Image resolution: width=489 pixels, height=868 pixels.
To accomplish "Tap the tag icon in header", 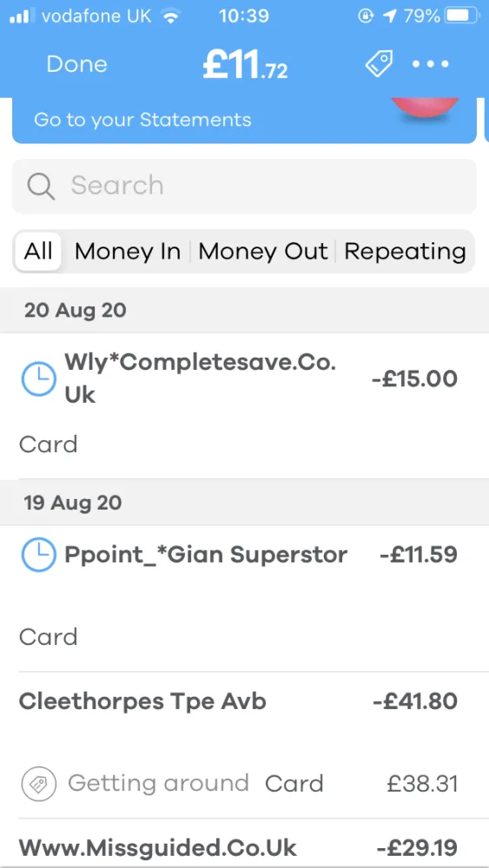I will (379, 64).
